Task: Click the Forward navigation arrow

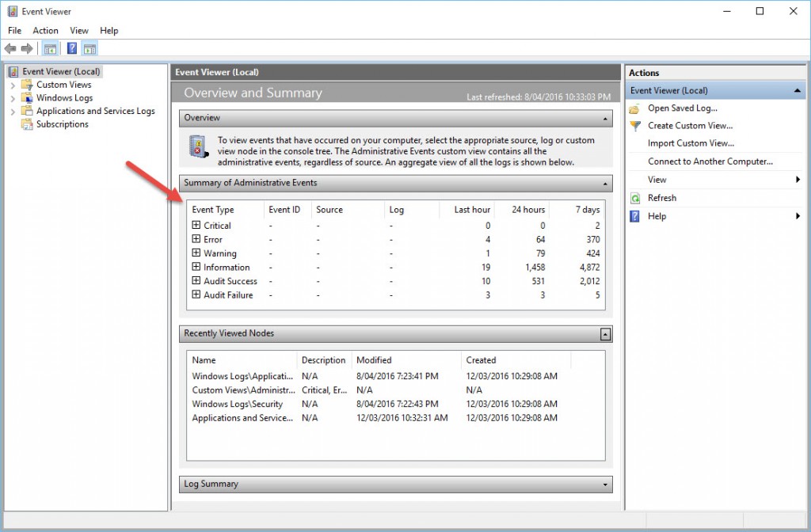Action: point(26,48)
